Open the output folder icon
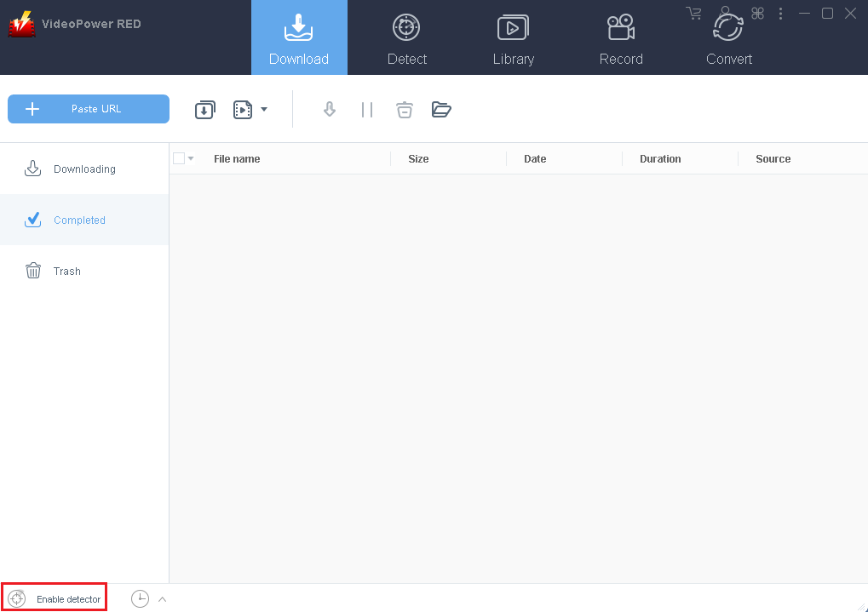Viewport: 868px width, 612px height. click(x=441, y=110)
